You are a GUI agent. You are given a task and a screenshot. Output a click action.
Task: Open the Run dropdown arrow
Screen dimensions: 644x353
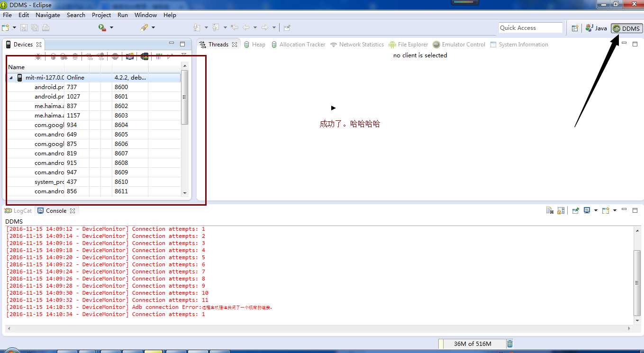(x=112, y=28)
